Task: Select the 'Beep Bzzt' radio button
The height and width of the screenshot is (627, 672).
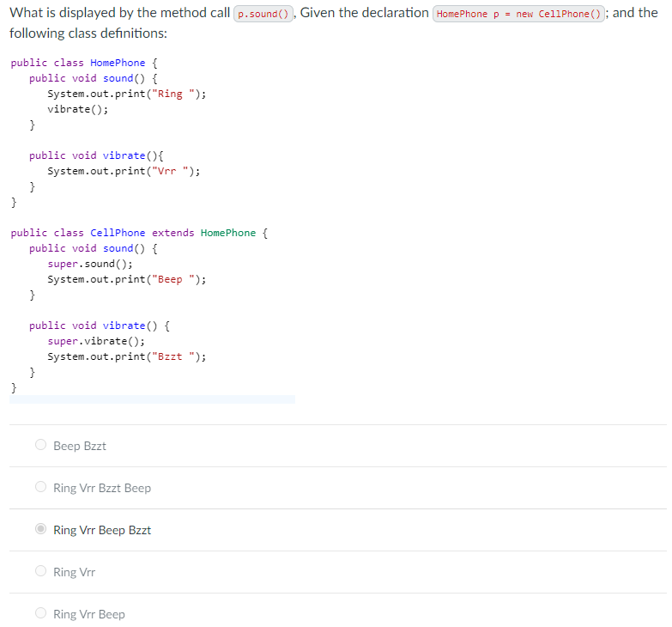Action: (x=40, y=445)
